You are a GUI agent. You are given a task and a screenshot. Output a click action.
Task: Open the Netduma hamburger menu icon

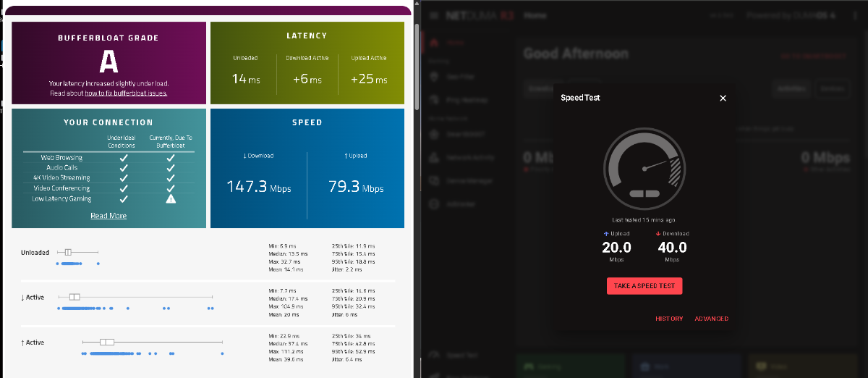(434, 15)
